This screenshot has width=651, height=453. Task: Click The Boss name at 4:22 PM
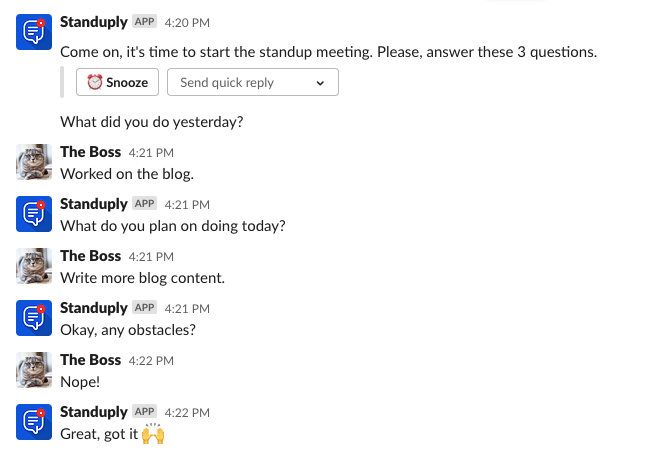pos(91,360)
